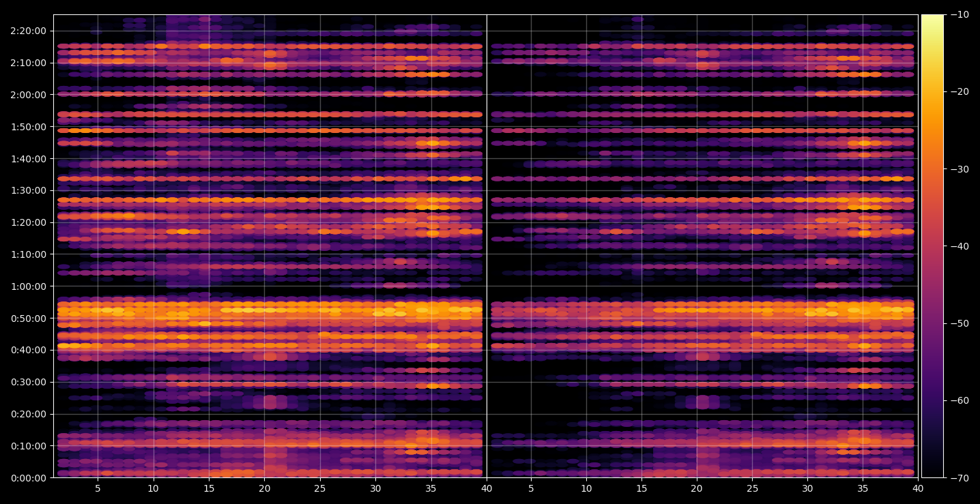
Task: Select the −20 colorbar tick label
Action: [x=960, y=91]
